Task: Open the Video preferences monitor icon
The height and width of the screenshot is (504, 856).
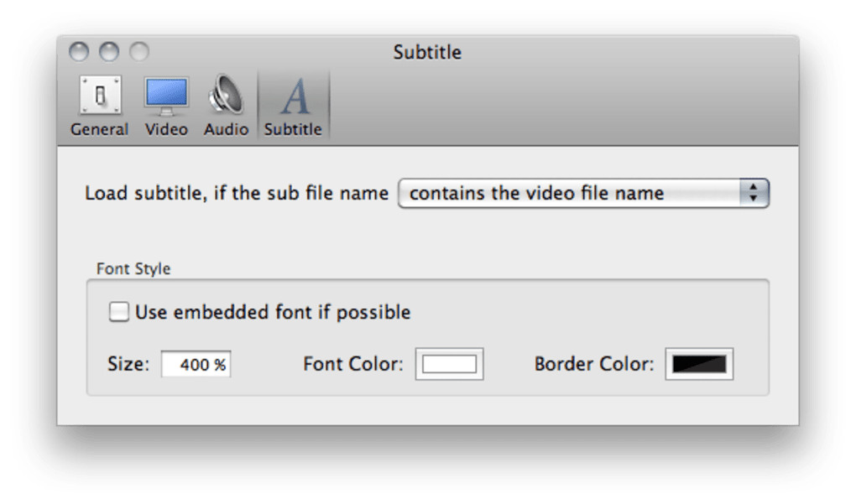Action: (166, 96)
